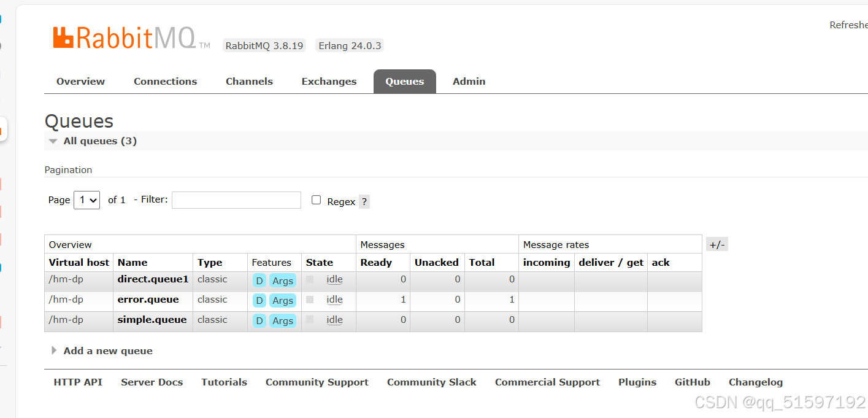
Task: Open the direct.queue1 queue
Action: click(153, 279)
